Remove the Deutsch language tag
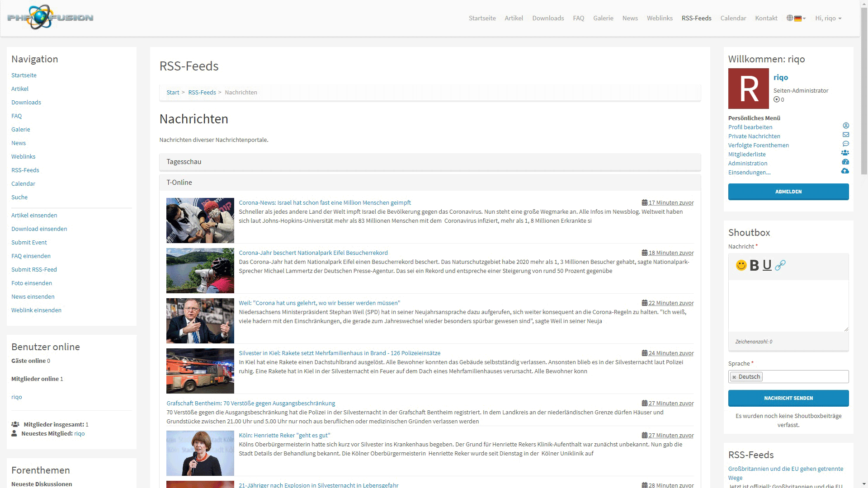 734,377
